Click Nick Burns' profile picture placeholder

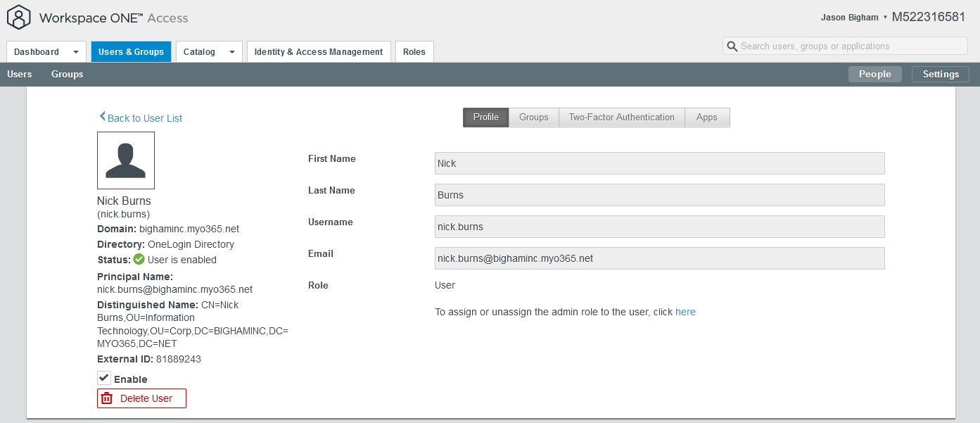[126, 160]
